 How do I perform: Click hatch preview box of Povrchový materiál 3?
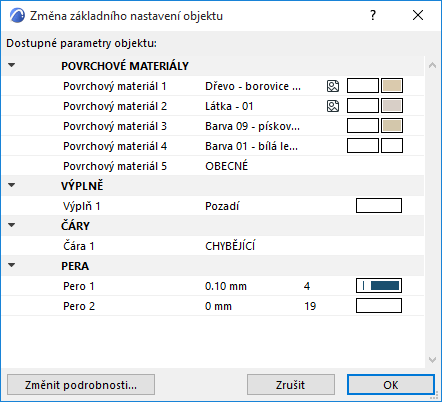pyautogui.click(x=363, y=126)
